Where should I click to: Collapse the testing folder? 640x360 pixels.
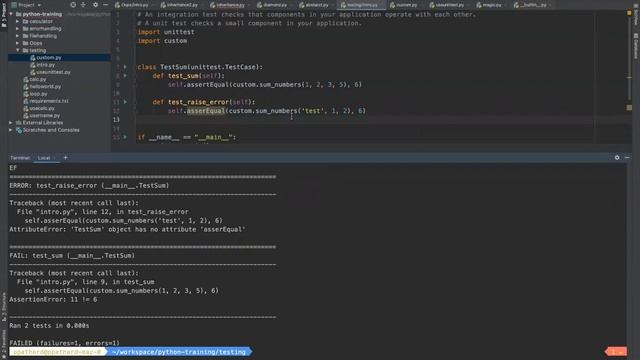[x=18, y=50]
